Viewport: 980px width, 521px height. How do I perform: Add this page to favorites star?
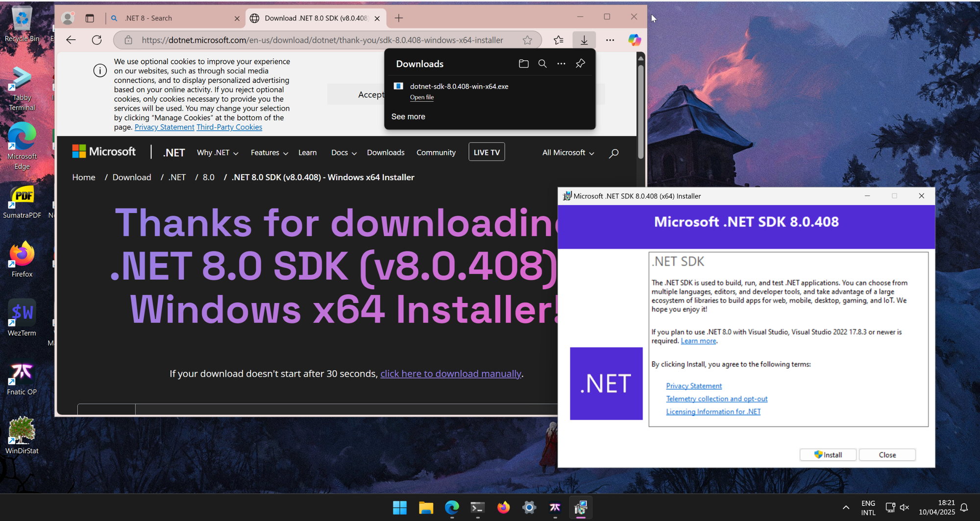pyautogui.click(x=527, y=40)
